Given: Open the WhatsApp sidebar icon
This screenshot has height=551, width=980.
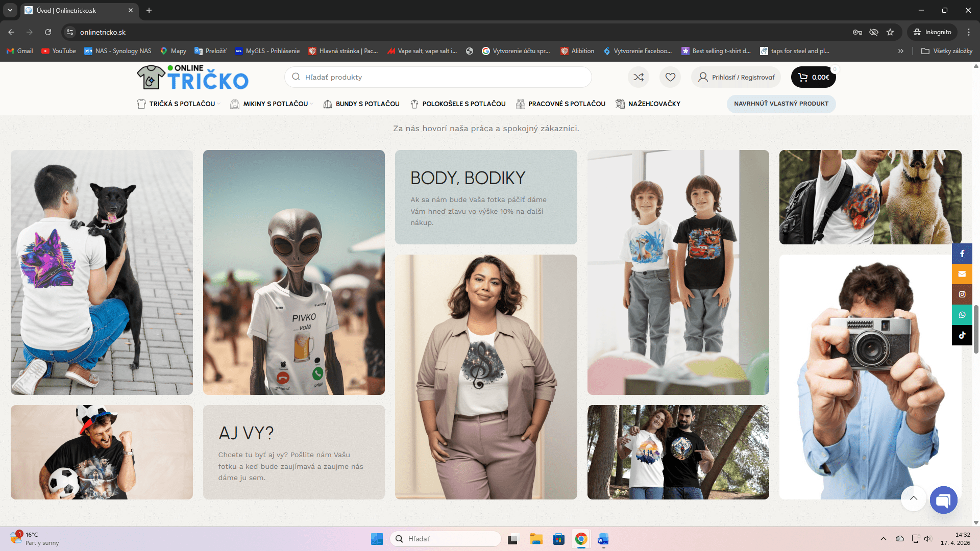Looking at the screenshot, I should pyautogui.click(x=962, y=315).
